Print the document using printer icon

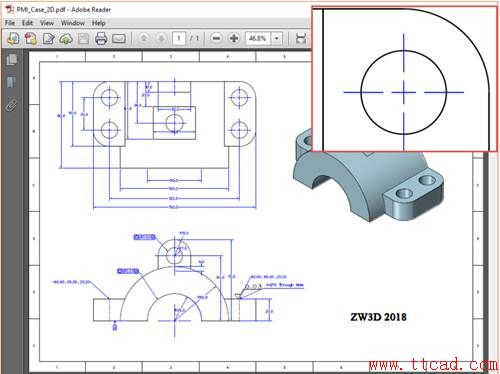click(101, 39)
